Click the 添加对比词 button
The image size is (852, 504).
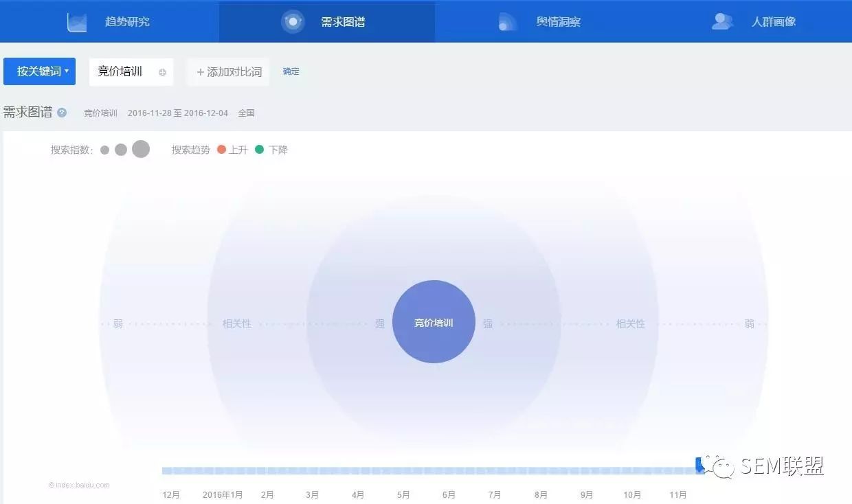pyautogui.click(x=228, y=72)
